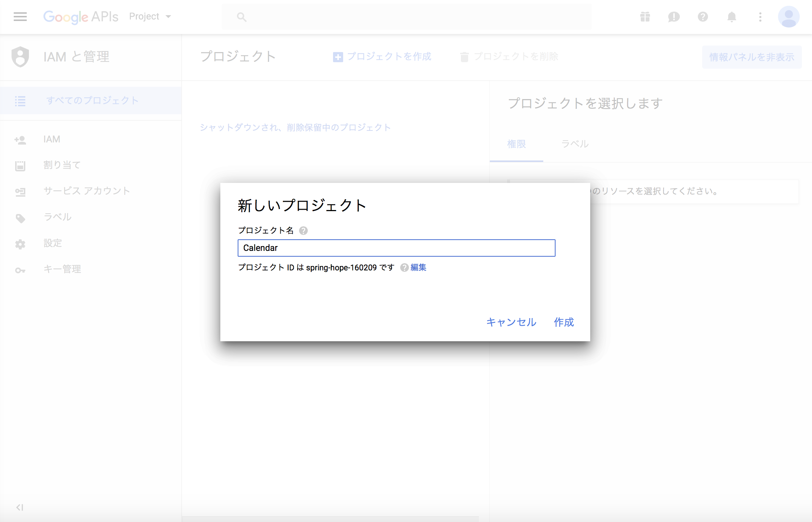Click the Google APIs logo

pos(81,17)
